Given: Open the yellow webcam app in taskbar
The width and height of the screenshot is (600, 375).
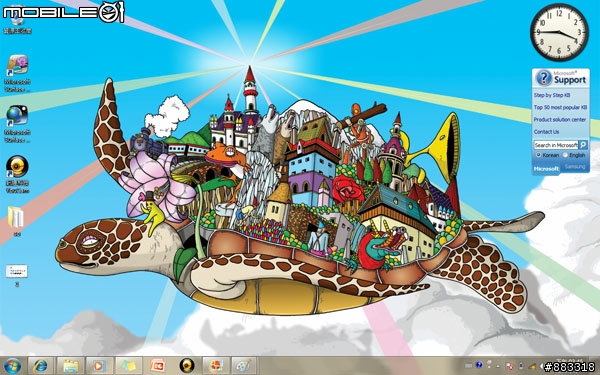Looking at the screenshot, I should point(186,366).
